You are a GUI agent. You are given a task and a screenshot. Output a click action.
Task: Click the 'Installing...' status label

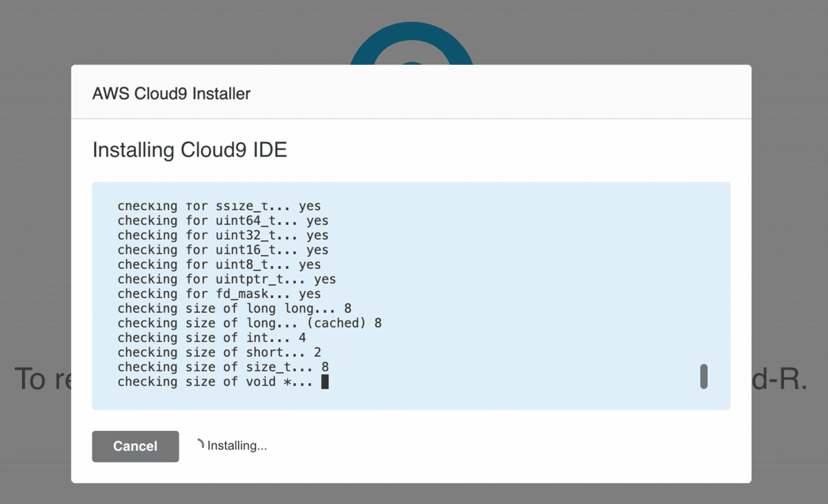237,445
